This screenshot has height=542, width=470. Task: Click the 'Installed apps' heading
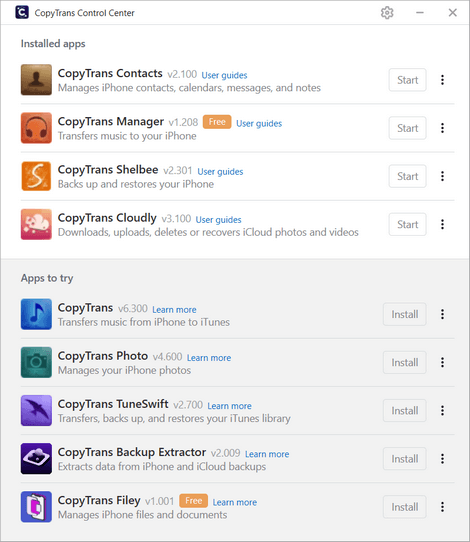click(x=53, y=44)
